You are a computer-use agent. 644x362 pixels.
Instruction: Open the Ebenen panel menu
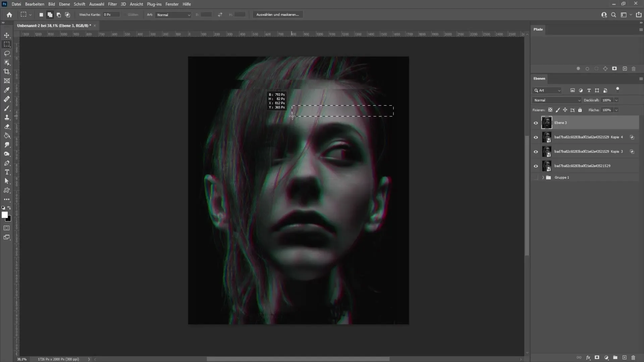pyautogui.click(x=641, y=79)
